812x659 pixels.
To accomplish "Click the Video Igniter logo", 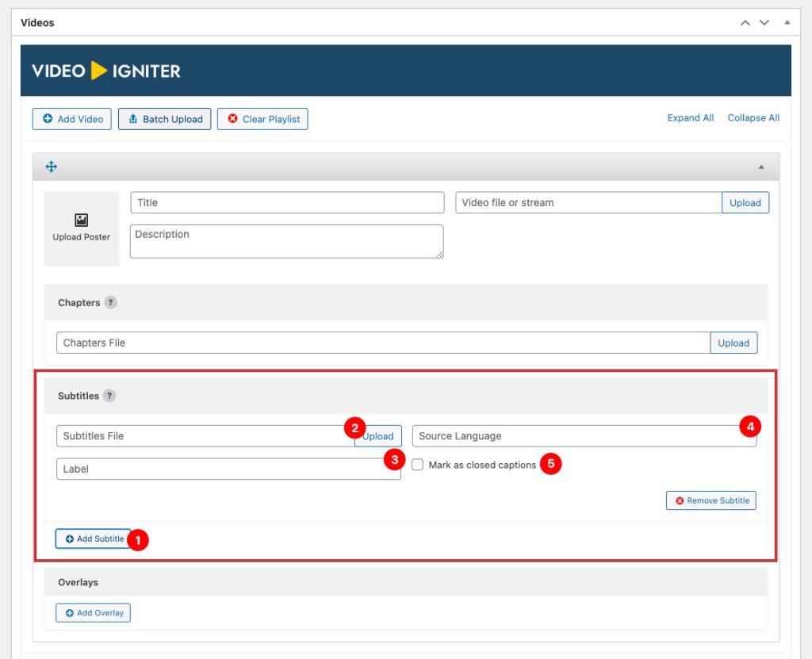I will pyautogui.click(x=106, y=71).
